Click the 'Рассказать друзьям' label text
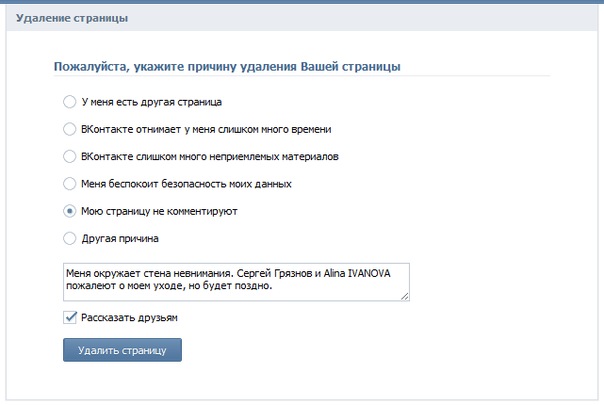Viewport: 604px width, 405px height. (x=129, y=318)
